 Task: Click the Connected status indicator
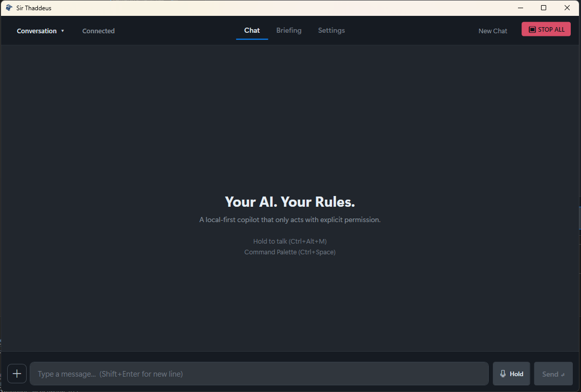tap(98, 31)
